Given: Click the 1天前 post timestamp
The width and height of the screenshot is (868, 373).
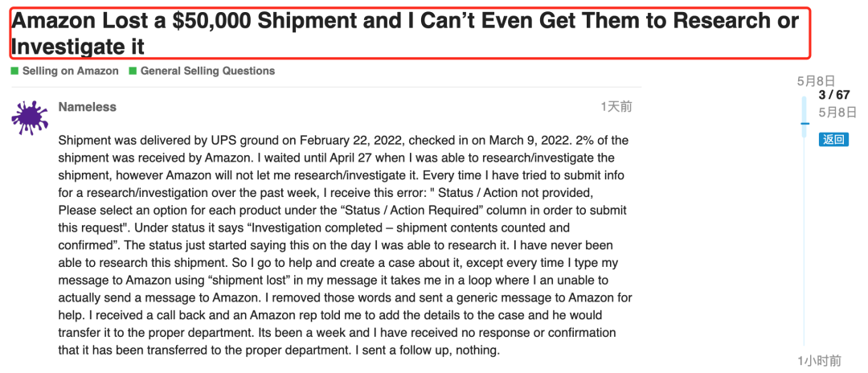Looking at the screenshot, I should 616,107.
